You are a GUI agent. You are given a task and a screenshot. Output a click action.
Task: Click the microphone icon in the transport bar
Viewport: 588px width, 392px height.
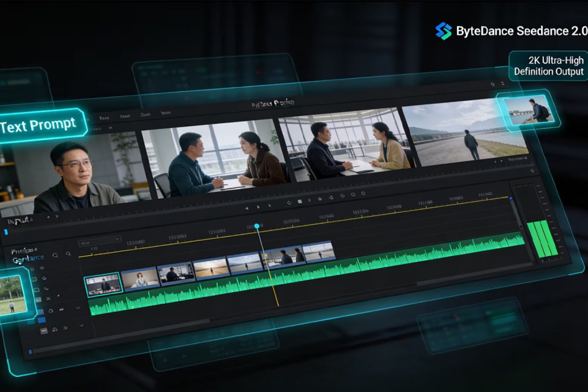(x=310, y=199)
